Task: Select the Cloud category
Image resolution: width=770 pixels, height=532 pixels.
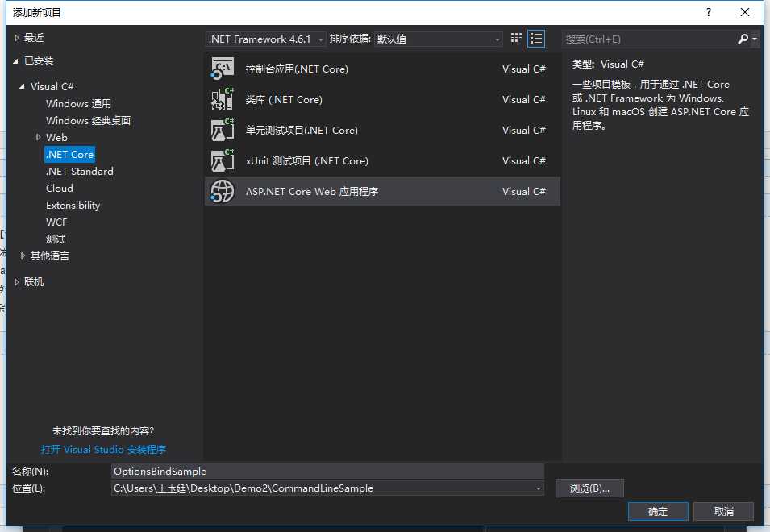Action: pyautogui.click(x=60, y=188)
